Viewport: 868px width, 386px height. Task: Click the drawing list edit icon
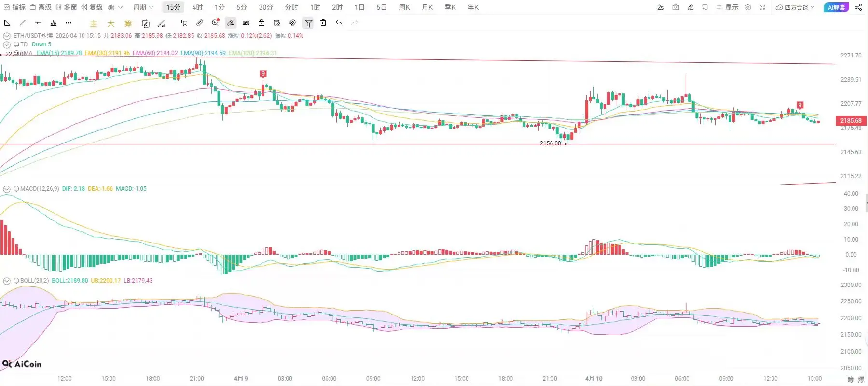(277, 23)
